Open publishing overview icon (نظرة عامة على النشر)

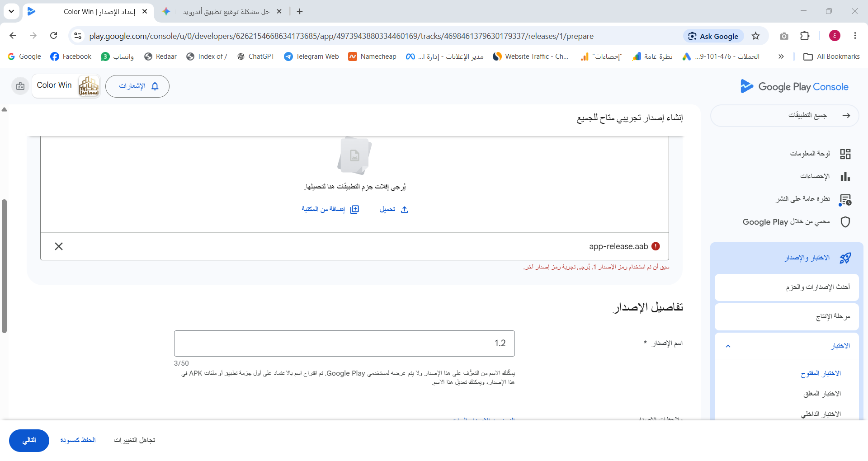pos(845,199)
